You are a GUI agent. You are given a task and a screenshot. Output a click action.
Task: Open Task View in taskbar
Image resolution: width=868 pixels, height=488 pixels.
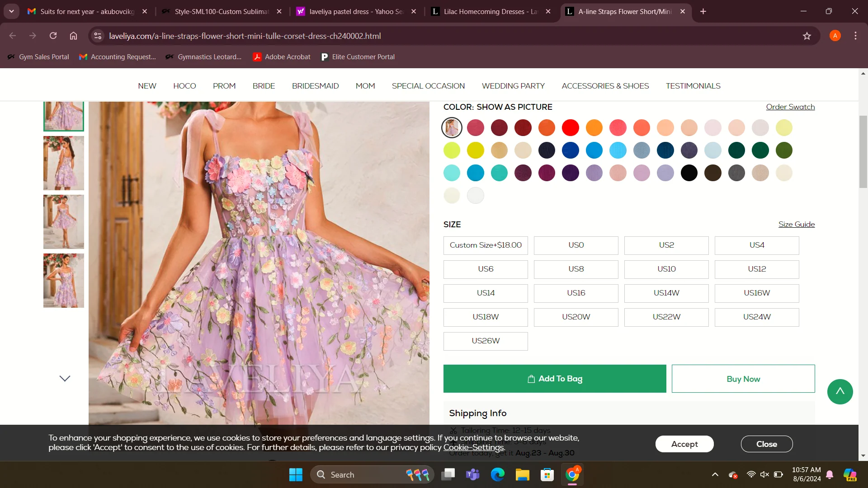point(448,474)
